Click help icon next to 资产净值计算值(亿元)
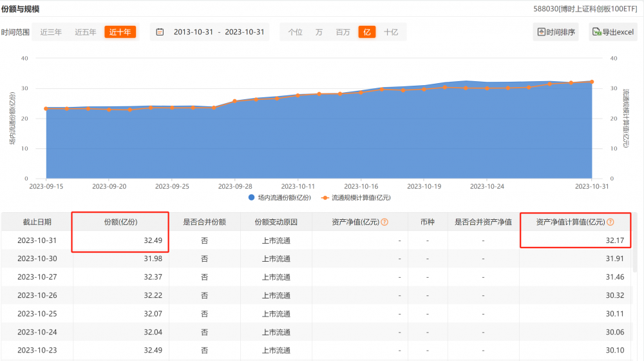The image size is (644, 361). coord(610,222)
